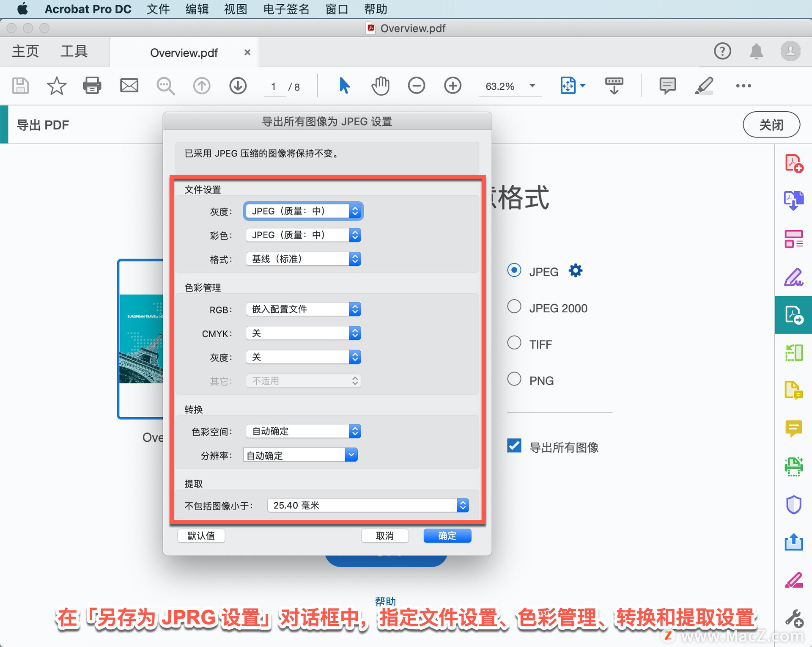Open the 文件 menu in menu bar
Image resolution: width=812 pixels, height=647 pixels.
158,9
